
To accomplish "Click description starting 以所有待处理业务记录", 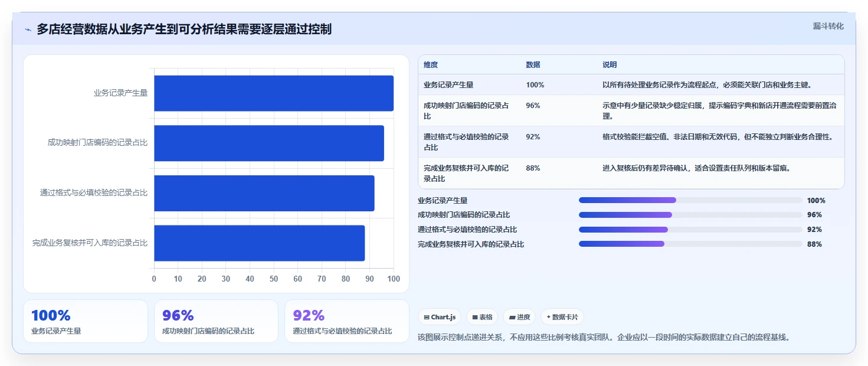I will click(707, 85).
